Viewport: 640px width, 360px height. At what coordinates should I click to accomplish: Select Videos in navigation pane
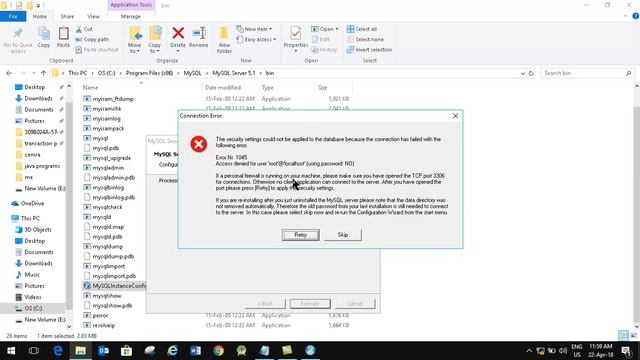[33, 297]
